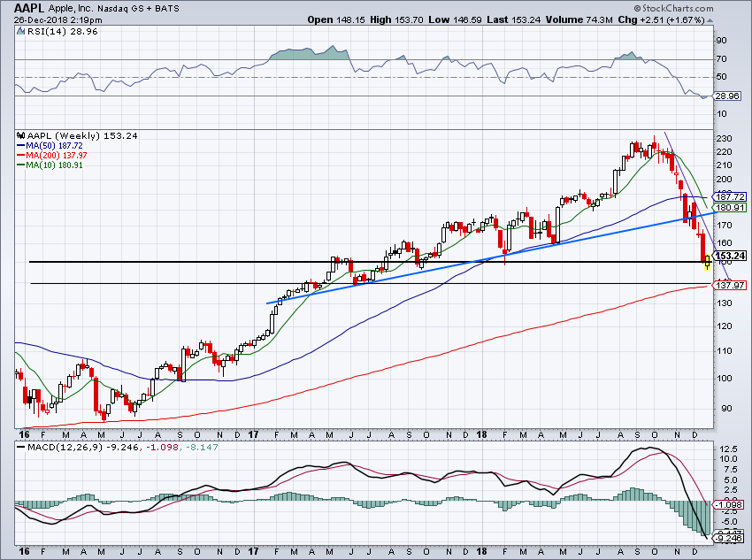This screenshot has width=752, height=560.
Task: Click the 153.24 last price tag
Action: 730,256
